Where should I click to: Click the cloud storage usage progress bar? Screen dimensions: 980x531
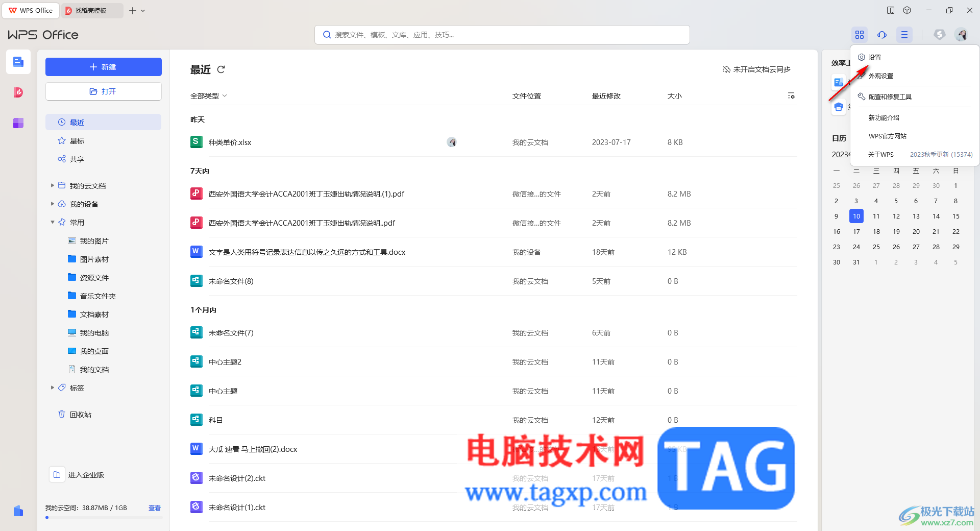(104, 518)
